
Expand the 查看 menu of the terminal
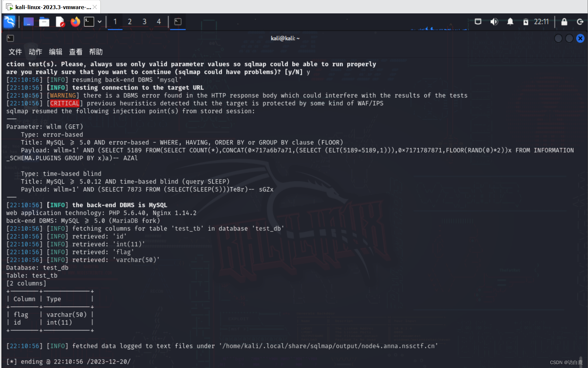75,52
